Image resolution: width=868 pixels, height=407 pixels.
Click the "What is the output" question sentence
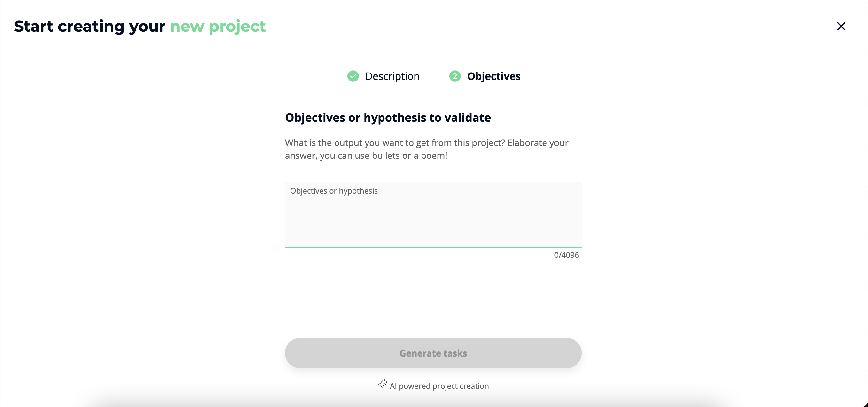pyautogui.click(x=395, y=143)
